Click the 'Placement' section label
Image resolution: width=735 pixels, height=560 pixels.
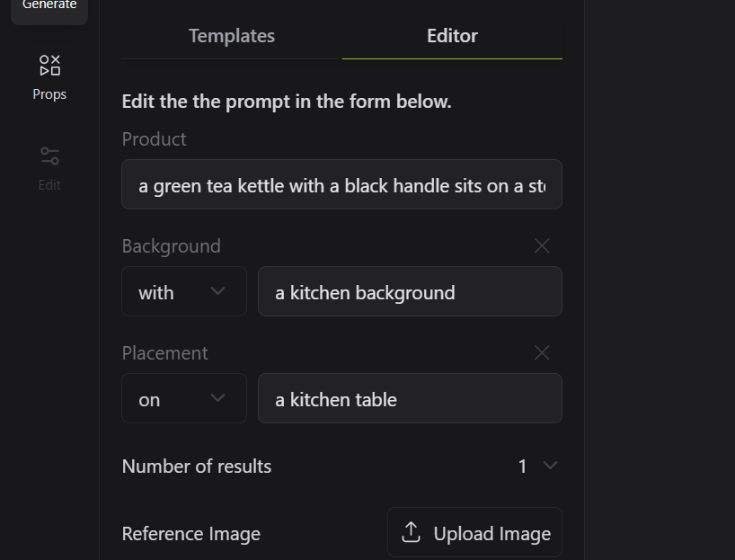click(165, 353)
